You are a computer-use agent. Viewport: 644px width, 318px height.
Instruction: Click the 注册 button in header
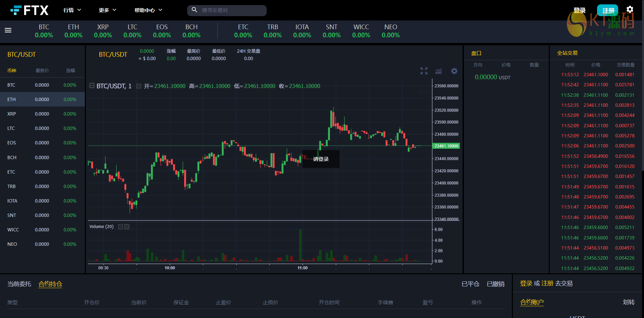coord(608,10)
